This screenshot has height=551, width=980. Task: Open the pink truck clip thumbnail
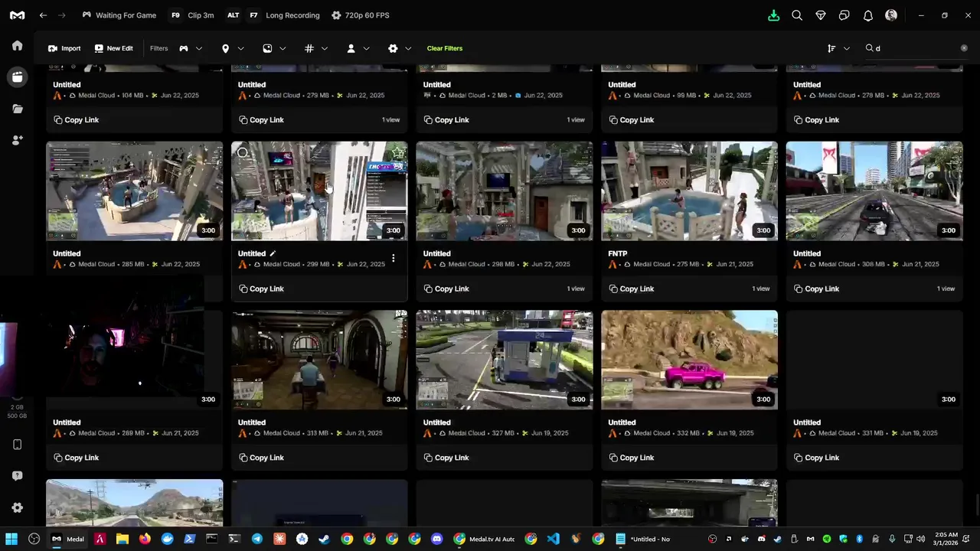click(x=689, y=360)
